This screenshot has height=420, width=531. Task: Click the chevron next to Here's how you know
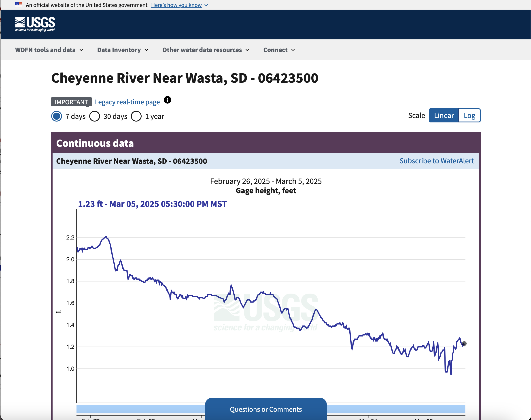[x=206, y=5]
